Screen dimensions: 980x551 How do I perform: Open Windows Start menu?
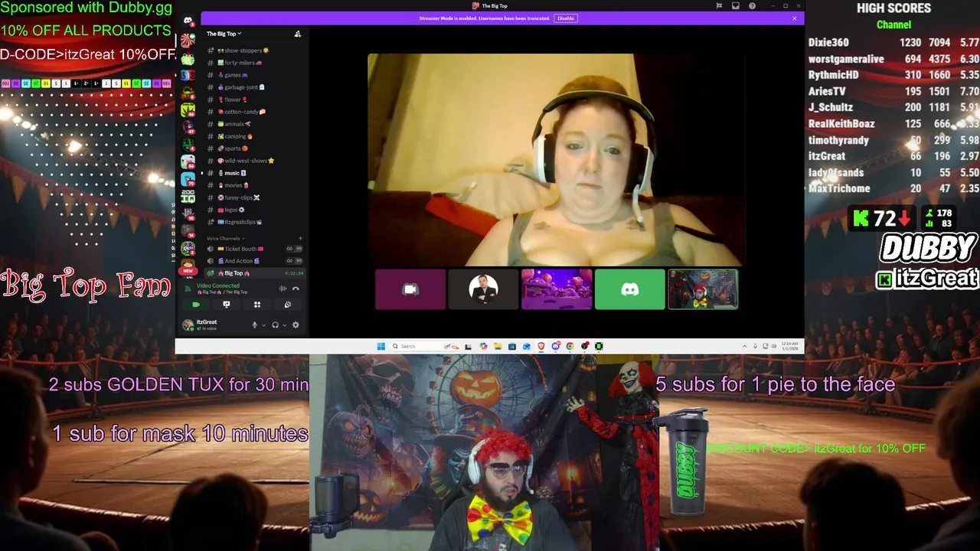(381, 346)
